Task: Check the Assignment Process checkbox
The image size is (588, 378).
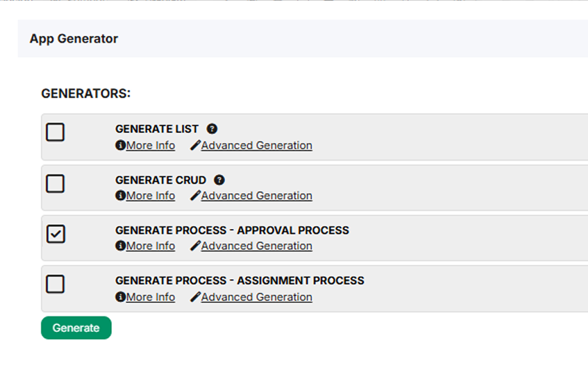Action: coord(55,285)
